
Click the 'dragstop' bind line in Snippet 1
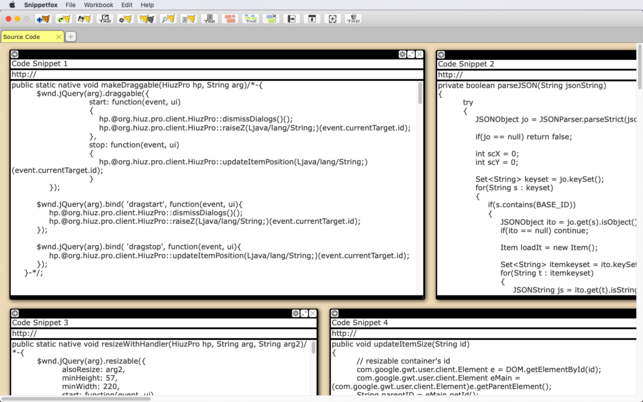pyautogui.click(x=139, y=247)
